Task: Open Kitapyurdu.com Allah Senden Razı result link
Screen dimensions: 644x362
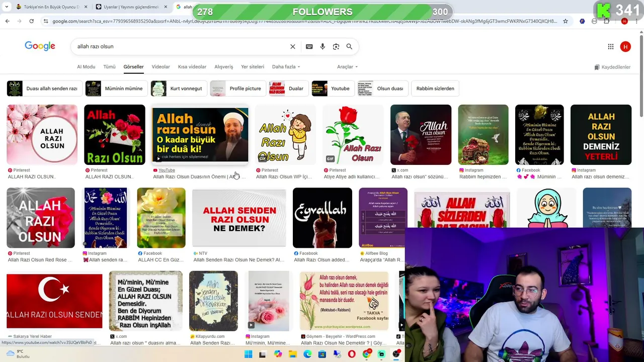Action: [x=212, y=343]
